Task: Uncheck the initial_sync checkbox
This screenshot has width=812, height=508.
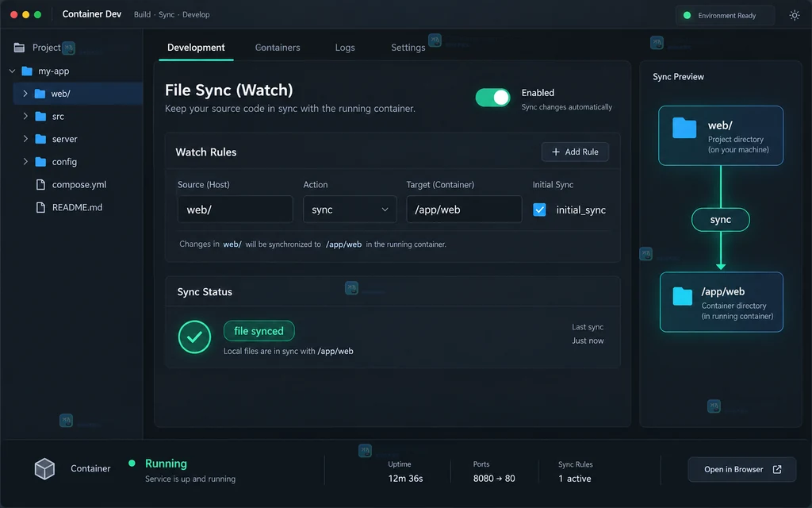Action: [x=539, y=210]
